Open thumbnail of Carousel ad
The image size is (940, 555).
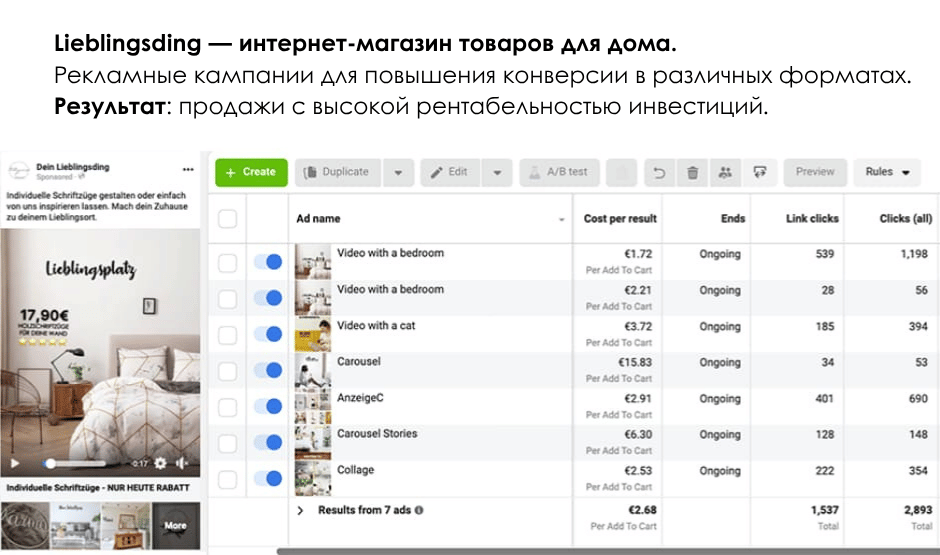[312, 370]
